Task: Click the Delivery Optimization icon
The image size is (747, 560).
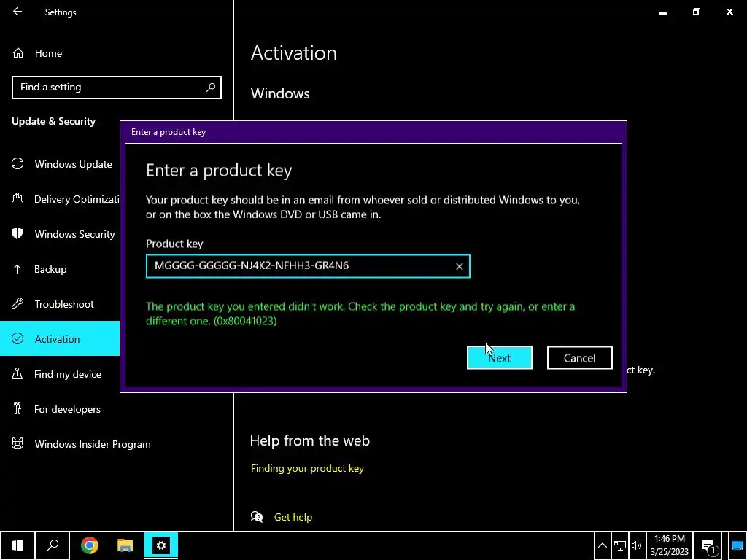Action: [18, 198]
